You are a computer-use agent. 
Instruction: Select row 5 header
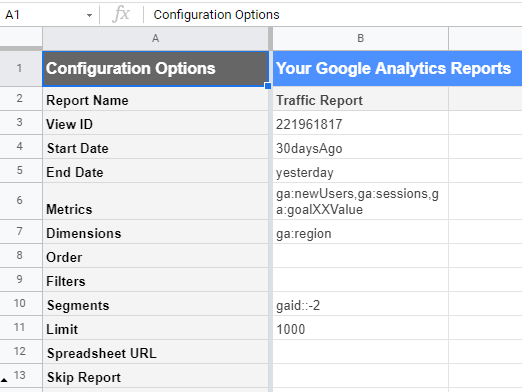[21, 171]
